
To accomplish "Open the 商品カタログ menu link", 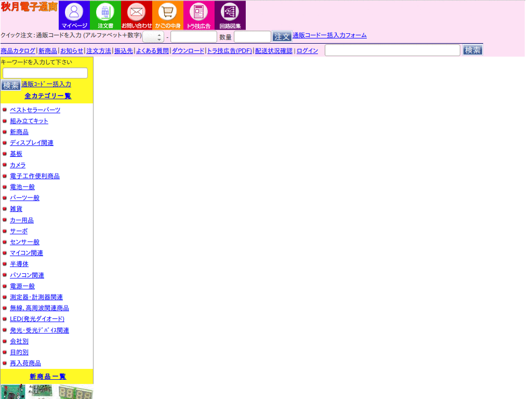I will 18,51.
